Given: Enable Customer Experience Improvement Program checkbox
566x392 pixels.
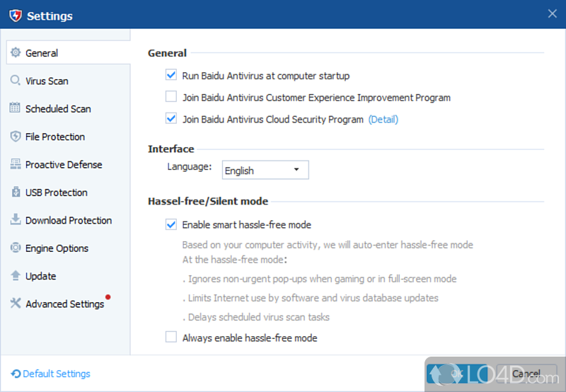Looking at the screenshot, I should point(171,97).
